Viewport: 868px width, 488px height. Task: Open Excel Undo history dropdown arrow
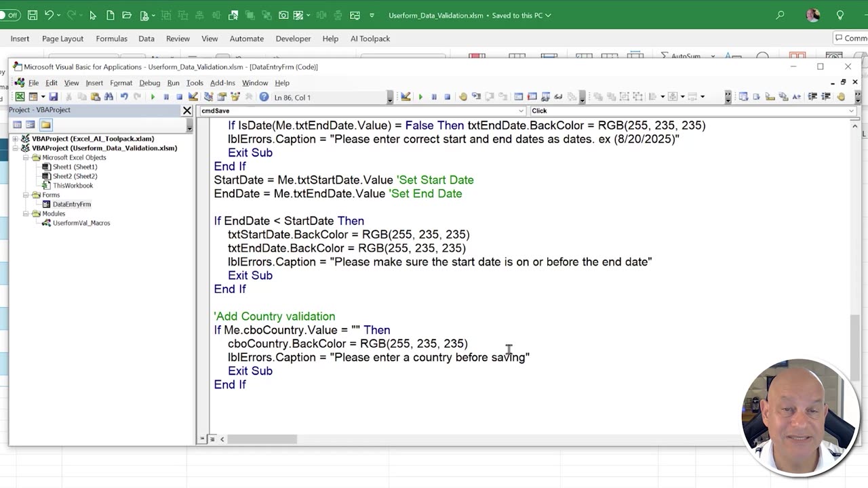[59, 15]
